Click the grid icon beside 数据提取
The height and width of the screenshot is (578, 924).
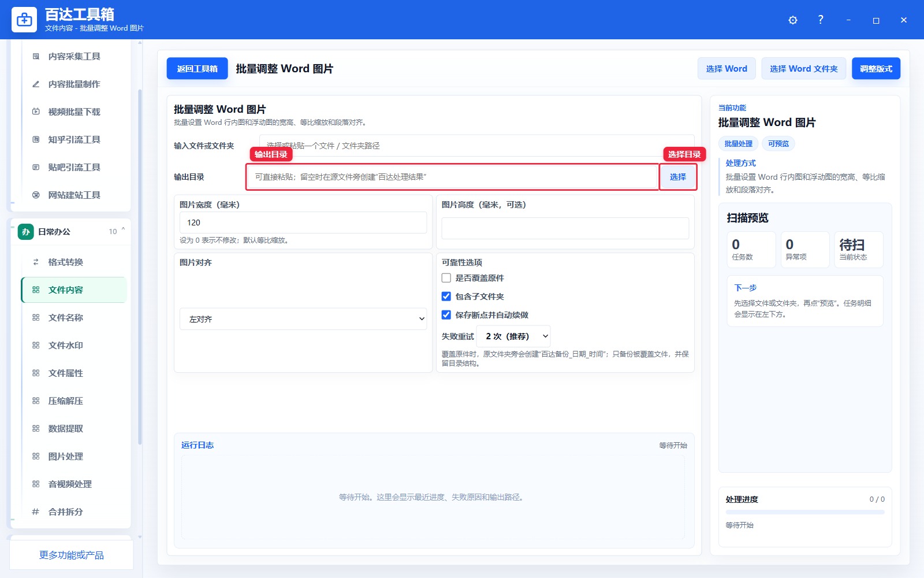point(36,428)
